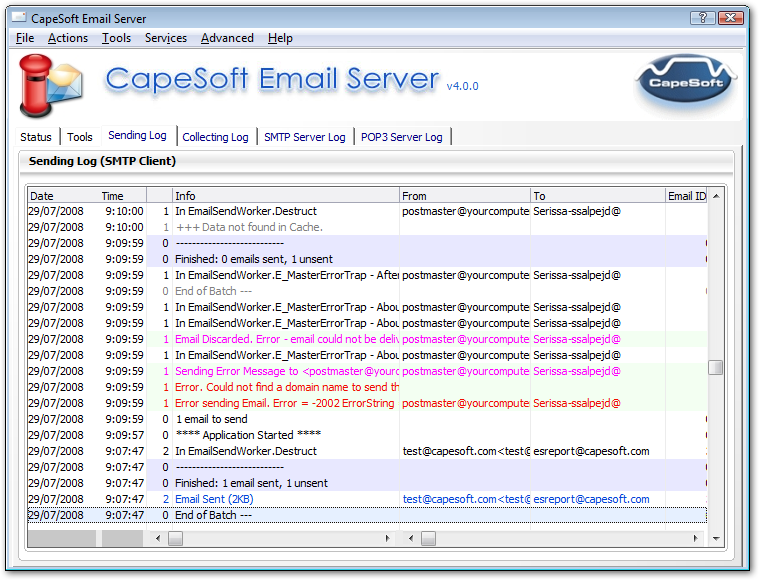This screenshot has width=759, height=580.
Task: Open the POP3 Server Log tab
Action: (401, 137)
